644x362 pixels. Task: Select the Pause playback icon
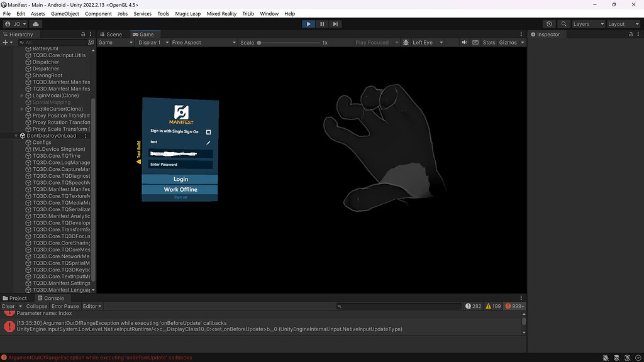point(321,23)
